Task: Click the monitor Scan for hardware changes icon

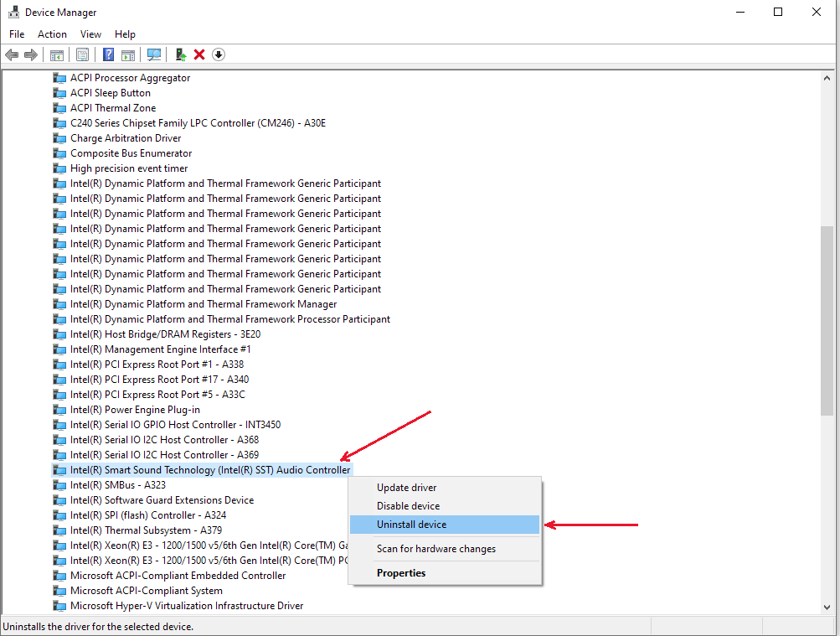Action: 154,54
